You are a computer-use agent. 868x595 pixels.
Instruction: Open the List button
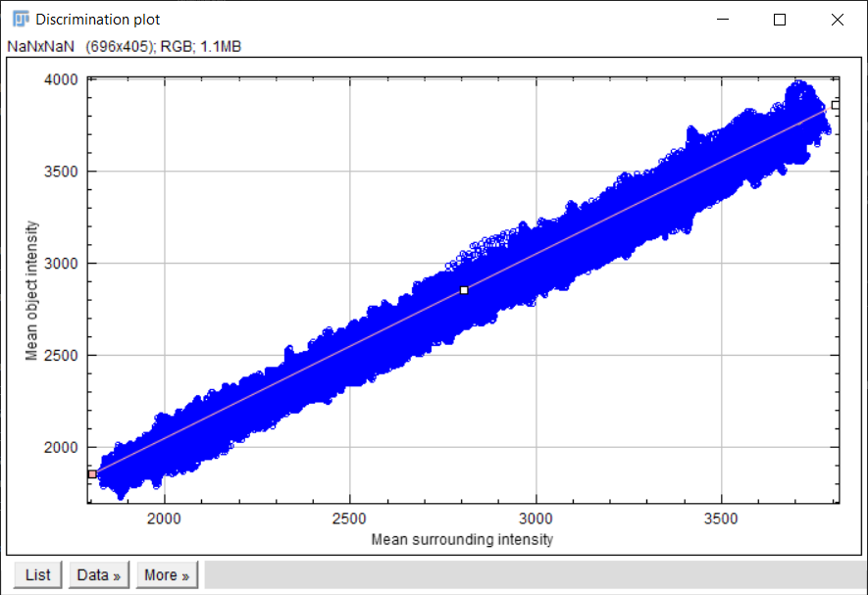(x=37, y=574)
